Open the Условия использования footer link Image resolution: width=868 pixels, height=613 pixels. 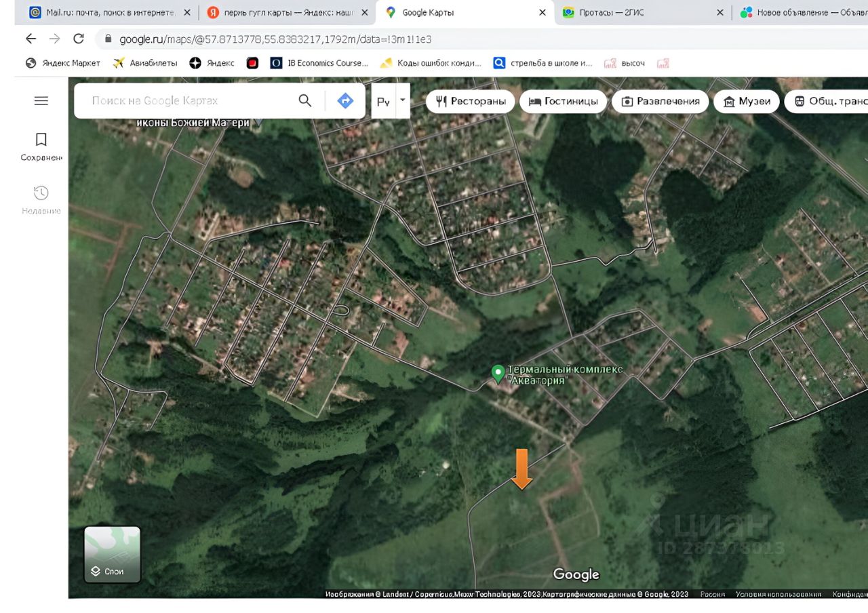point(778,594)
